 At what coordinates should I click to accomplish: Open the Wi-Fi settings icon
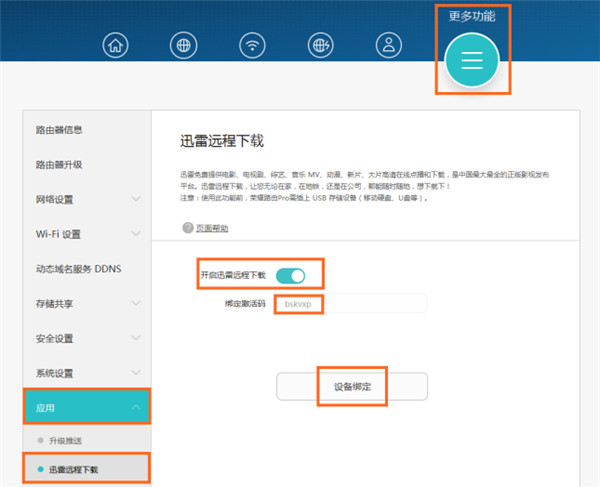[252, 46]
